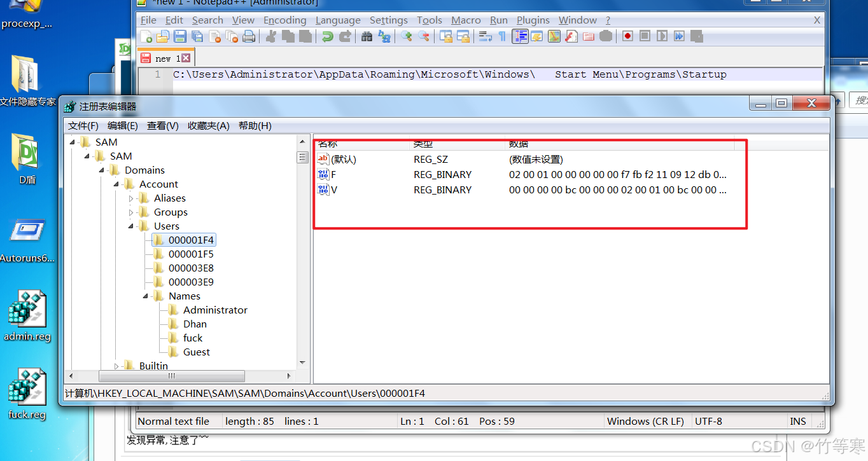Screen dimensions: 868x461
Task: Click the Undo arrow in Notepad++ toolbar
Action: (x=327, y=37)
